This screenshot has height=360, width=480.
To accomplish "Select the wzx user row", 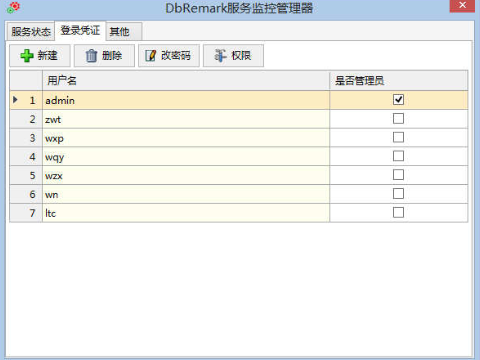I will (x=239, y=175).
